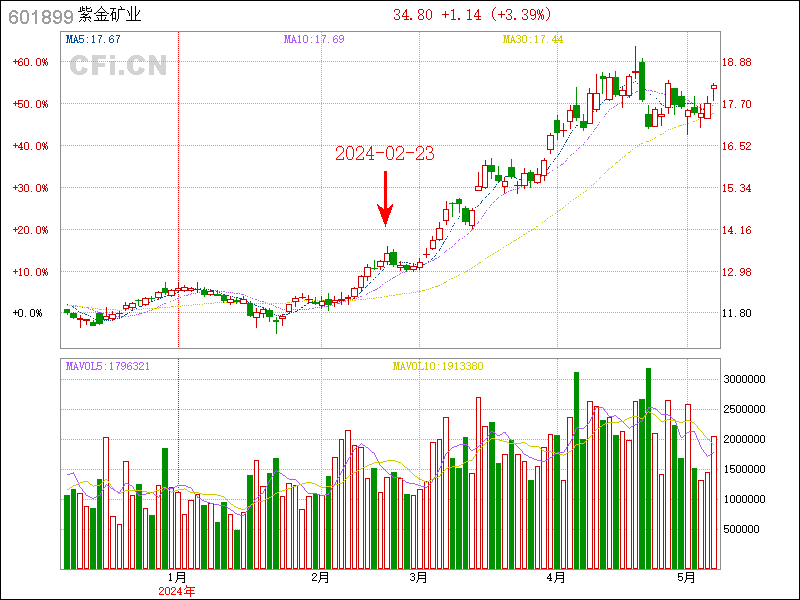Screen dimensions: 800x600
Task: Click the 2月 month label
Action: [320, 578]
